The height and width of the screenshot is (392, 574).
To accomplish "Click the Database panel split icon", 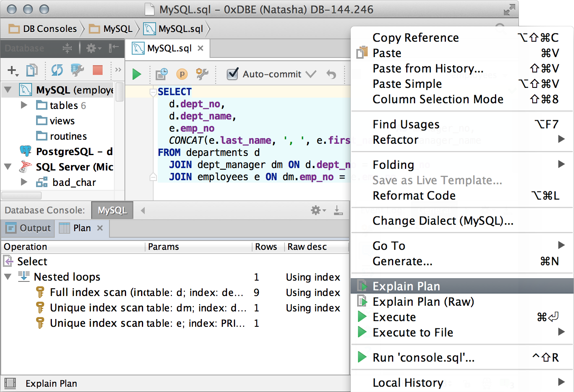I will (x=67, y=48).
